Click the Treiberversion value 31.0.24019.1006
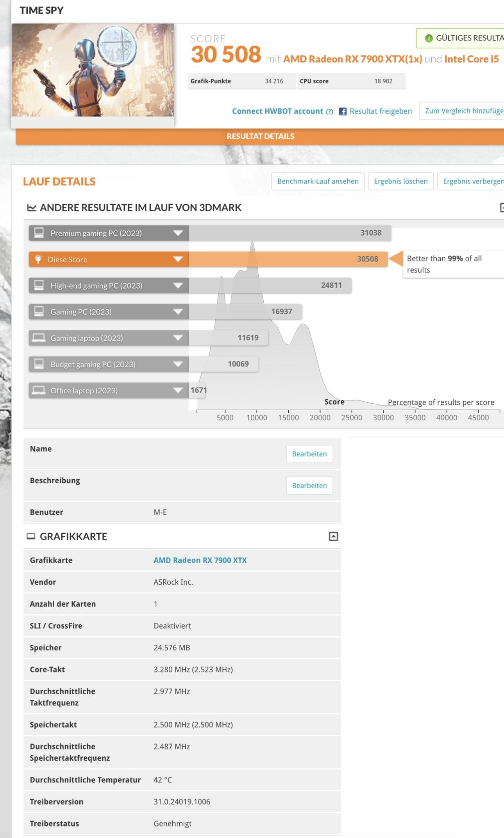504x838 pixels. pyautogui.click(x=182, y=802)
